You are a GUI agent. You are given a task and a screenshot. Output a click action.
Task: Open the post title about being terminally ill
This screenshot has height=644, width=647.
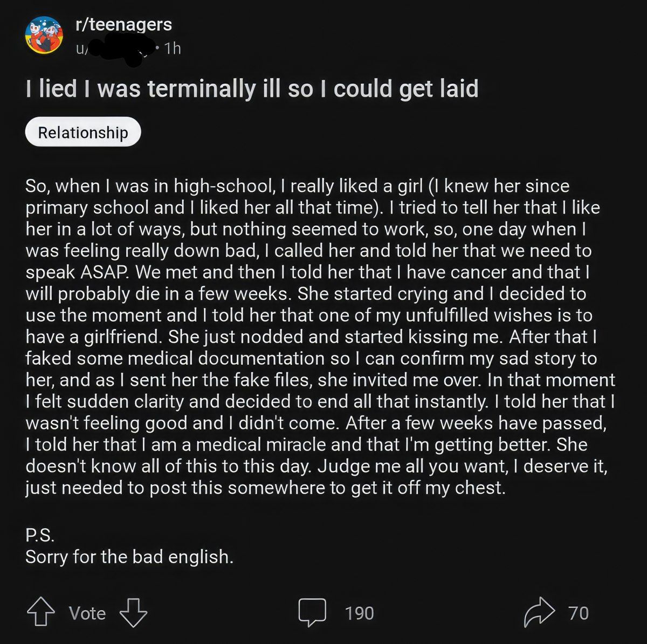tap(252, 88)
